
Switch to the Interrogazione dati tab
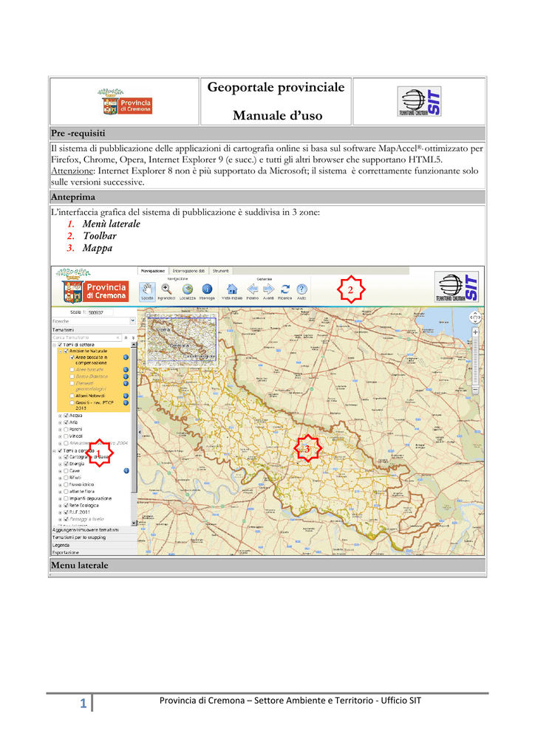click(188, 271)
